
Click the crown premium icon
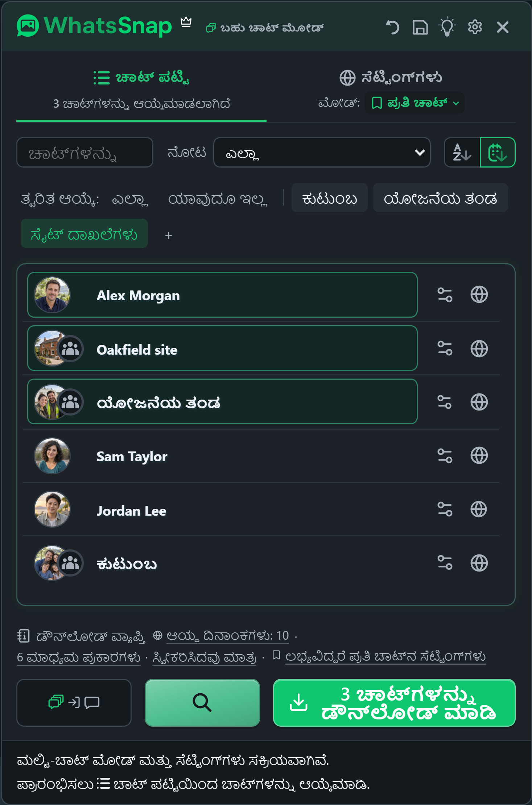tap(186, 22)
